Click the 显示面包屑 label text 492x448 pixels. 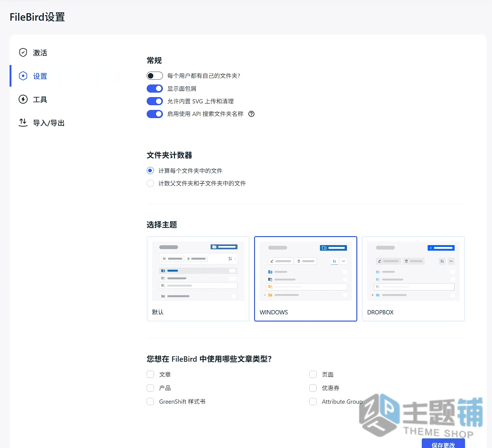pyautogui.click(x=182, y=89)
